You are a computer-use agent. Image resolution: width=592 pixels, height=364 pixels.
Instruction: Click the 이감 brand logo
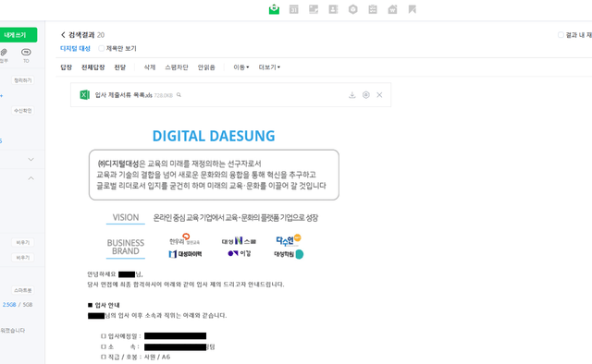pyautogui.click(x=240, y=253)
